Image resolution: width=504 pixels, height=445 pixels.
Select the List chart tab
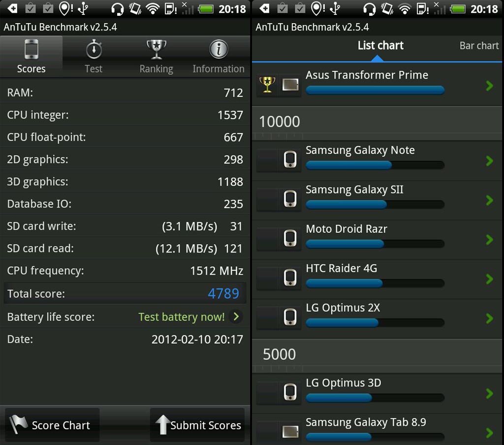tap(380, 45)
